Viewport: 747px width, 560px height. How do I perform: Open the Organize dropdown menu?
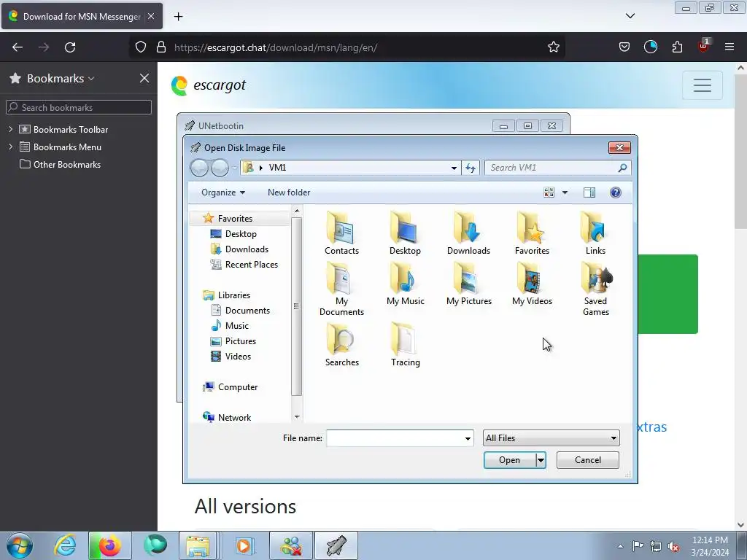[223, 192]
